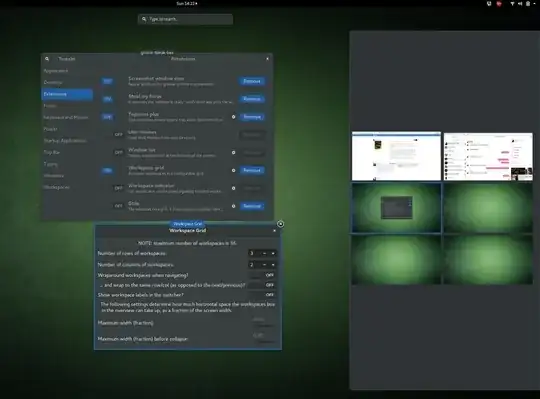
Task: Select Power in Tweak Tool sidebar
Action: click(67, 129)
